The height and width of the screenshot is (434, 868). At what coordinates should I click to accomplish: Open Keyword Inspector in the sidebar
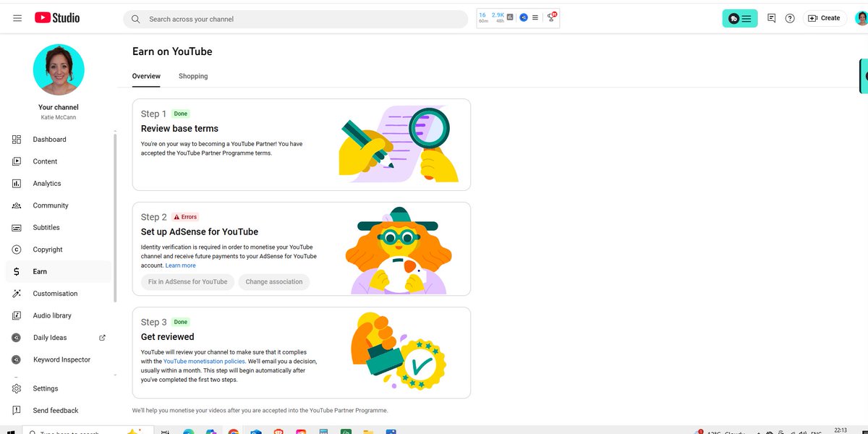[x=59, y=359]
